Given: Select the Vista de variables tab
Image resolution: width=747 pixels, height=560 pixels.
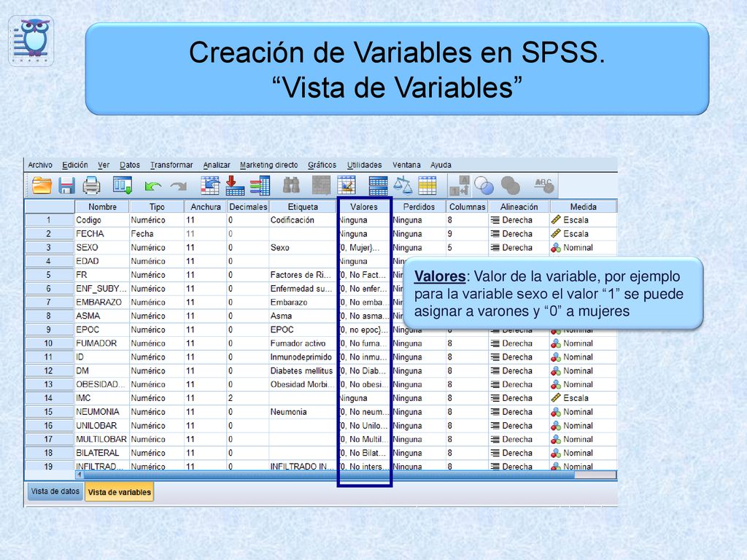Looking at the screenshot, I should tap(119, 492).
